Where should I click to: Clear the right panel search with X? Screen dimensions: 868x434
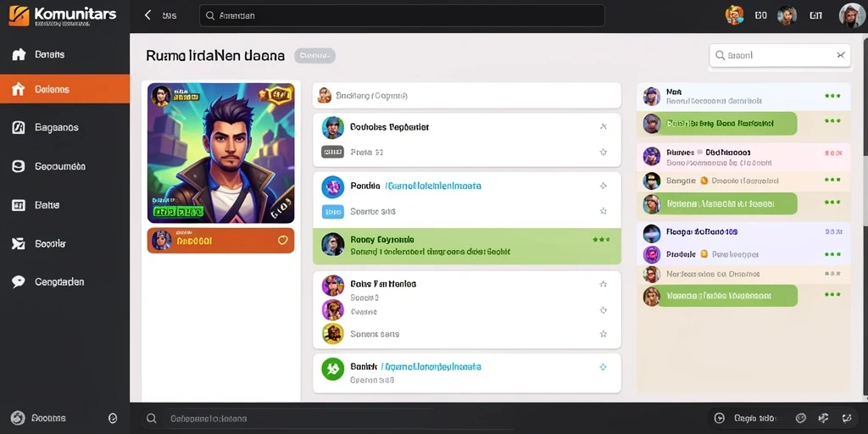pyautogui.click(x=840, y=55)
